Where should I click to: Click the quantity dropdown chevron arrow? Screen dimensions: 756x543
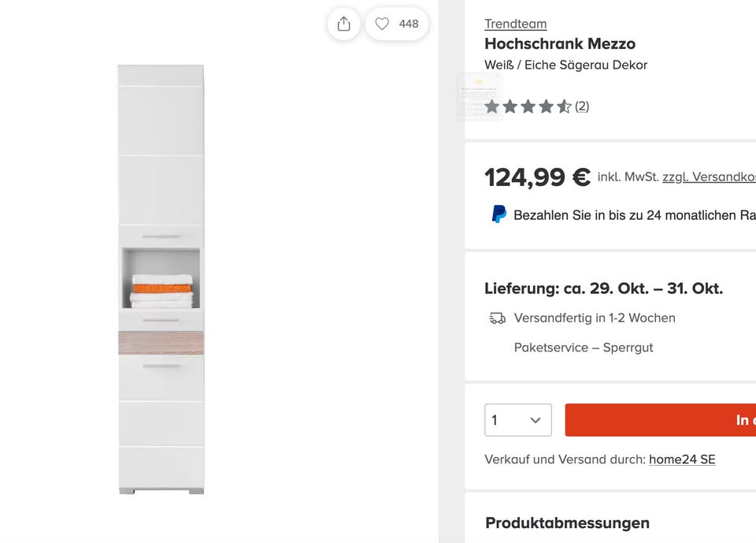coord(535,420)
